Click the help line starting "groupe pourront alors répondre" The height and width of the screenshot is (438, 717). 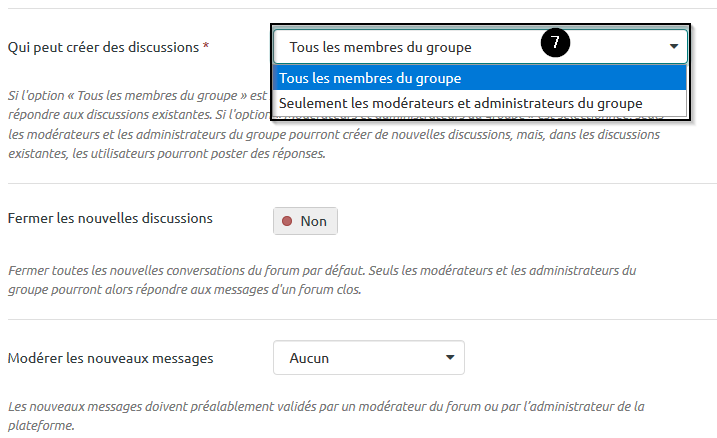(x=185, y=290)
